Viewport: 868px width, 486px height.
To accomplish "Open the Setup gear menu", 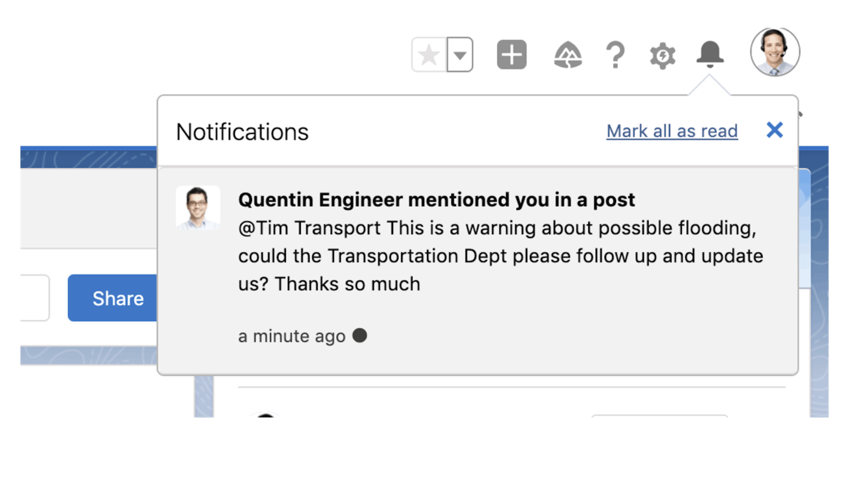I will [663, 56].
